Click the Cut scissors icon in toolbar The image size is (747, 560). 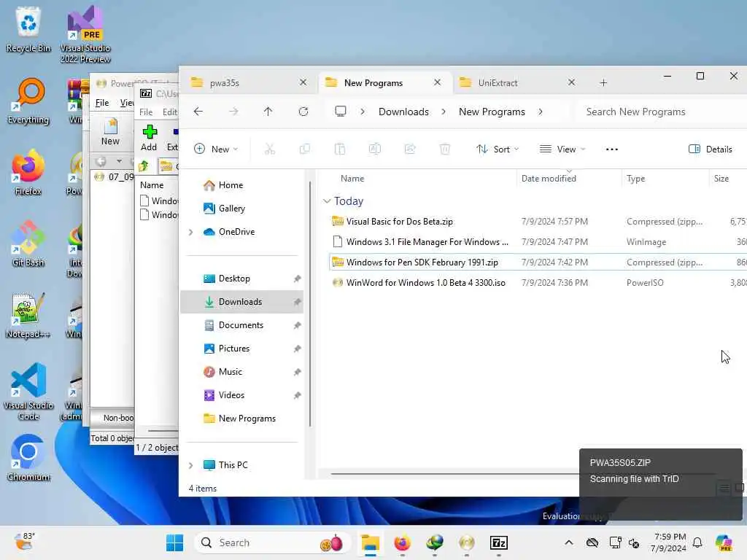[x=270, y=149]
